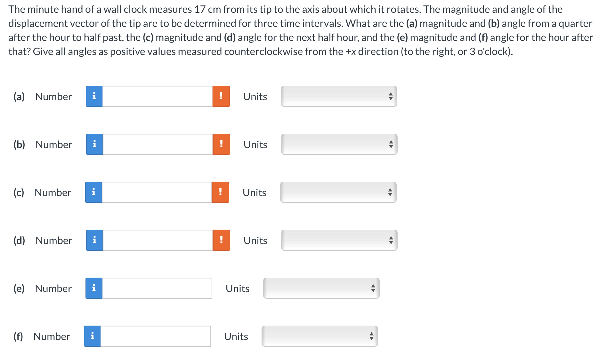Image resolution: width=607 pixels, height=364 pixels.
Task: Click the warning icon next to answer (b)
Action: tap(221, 144)
